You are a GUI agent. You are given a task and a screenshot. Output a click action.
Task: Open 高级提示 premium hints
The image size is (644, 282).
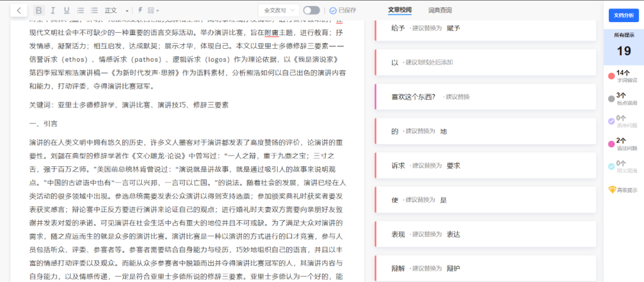624,190
